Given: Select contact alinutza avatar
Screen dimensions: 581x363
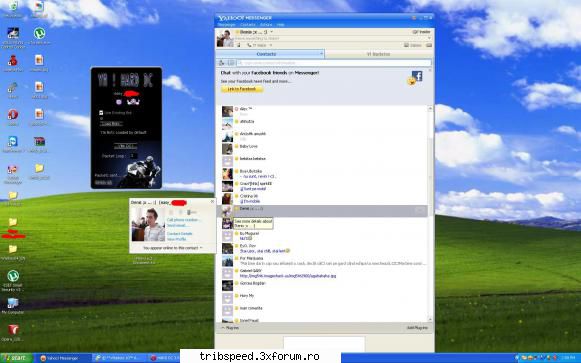Looking at the screenshot, I should (227, 124).
